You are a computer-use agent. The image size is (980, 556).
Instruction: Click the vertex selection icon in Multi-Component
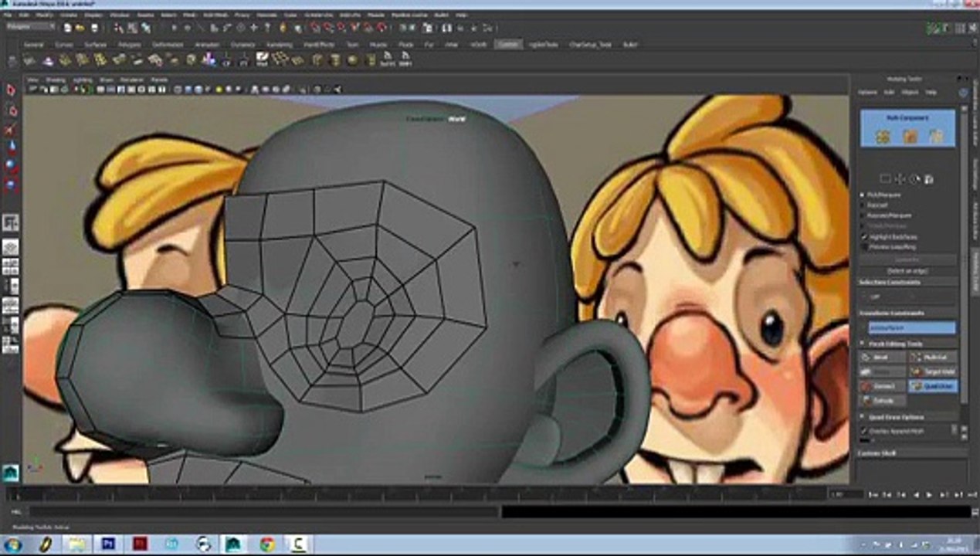click(883, 137)
